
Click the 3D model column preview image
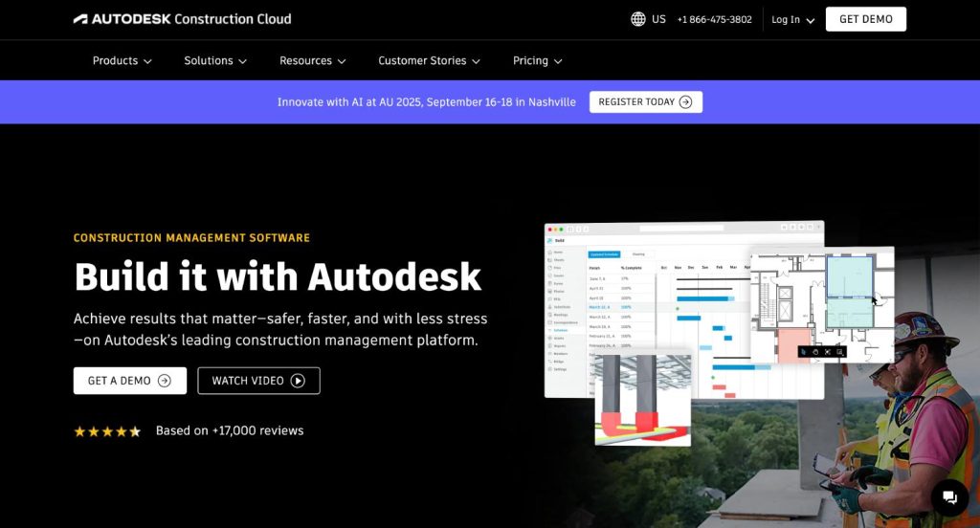click(x=643, y=399)
